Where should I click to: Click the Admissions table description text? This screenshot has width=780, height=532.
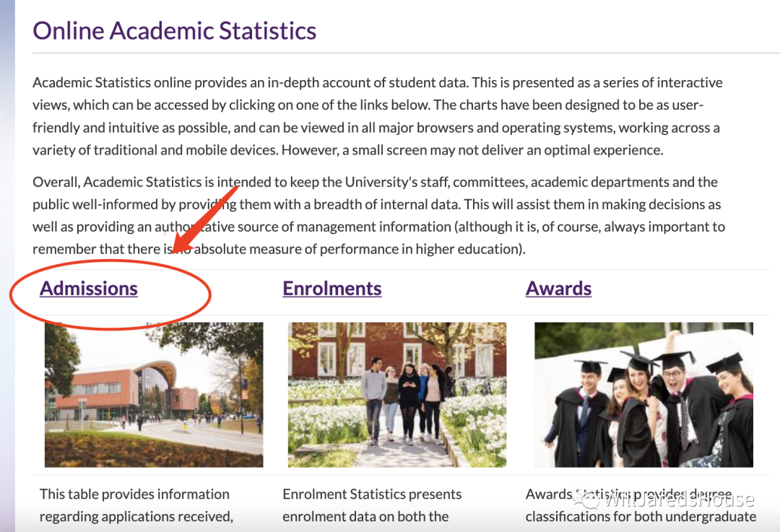[136, 505]
